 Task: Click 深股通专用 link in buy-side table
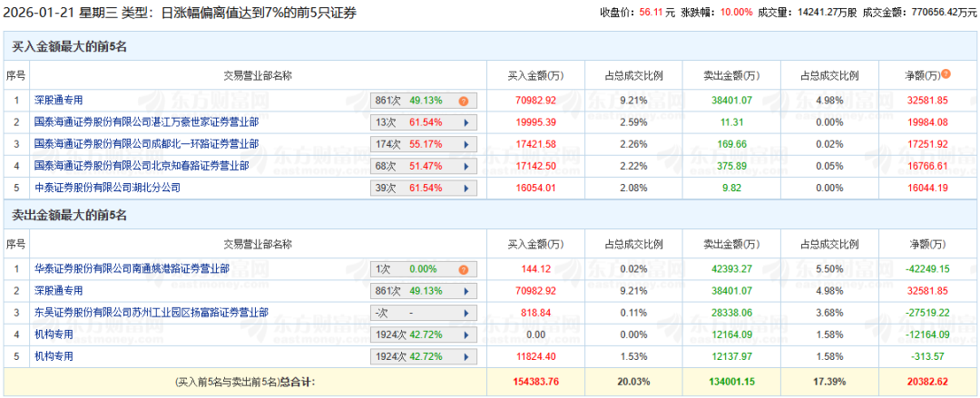tap(58, 101)
